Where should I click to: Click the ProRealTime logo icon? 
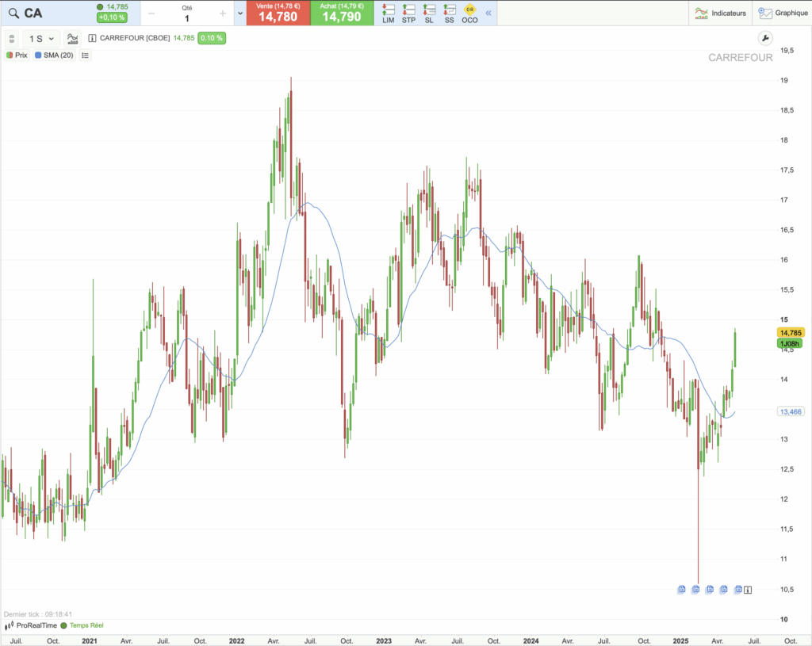(9, 626)
